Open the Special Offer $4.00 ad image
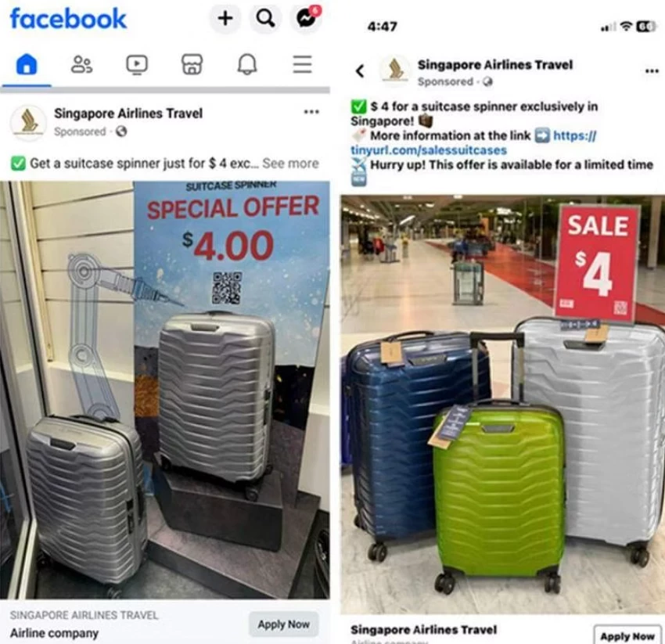 click(x=165, y=390)
